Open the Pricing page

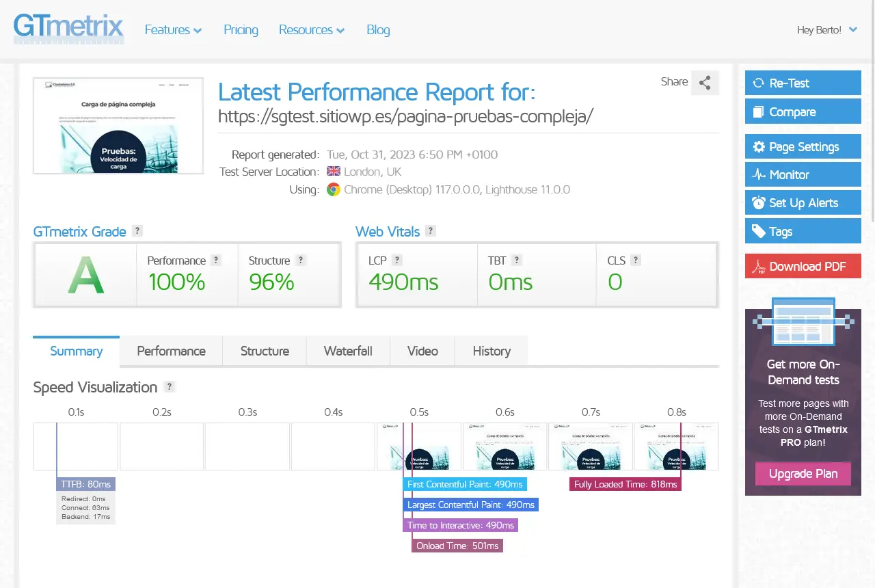pyautogui.click(x=241, y=30)
